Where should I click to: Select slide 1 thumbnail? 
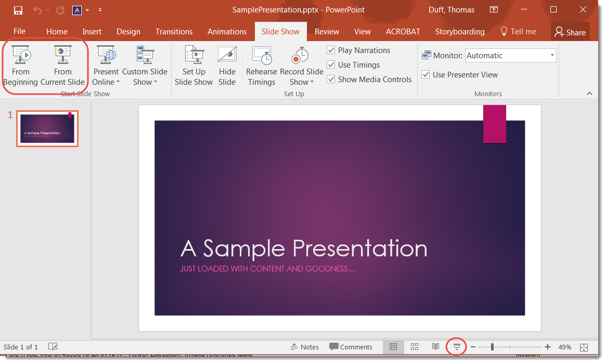coord(47,128)
